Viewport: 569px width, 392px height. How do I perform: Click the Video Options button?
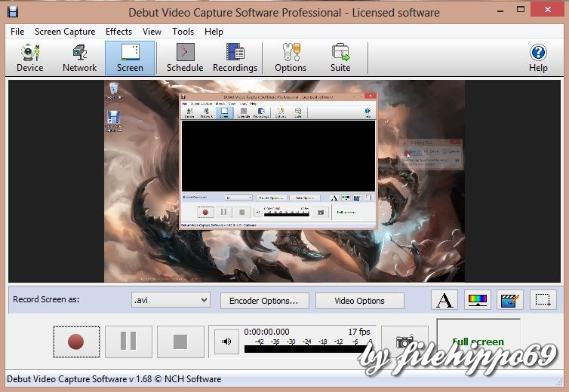[360, 301]
